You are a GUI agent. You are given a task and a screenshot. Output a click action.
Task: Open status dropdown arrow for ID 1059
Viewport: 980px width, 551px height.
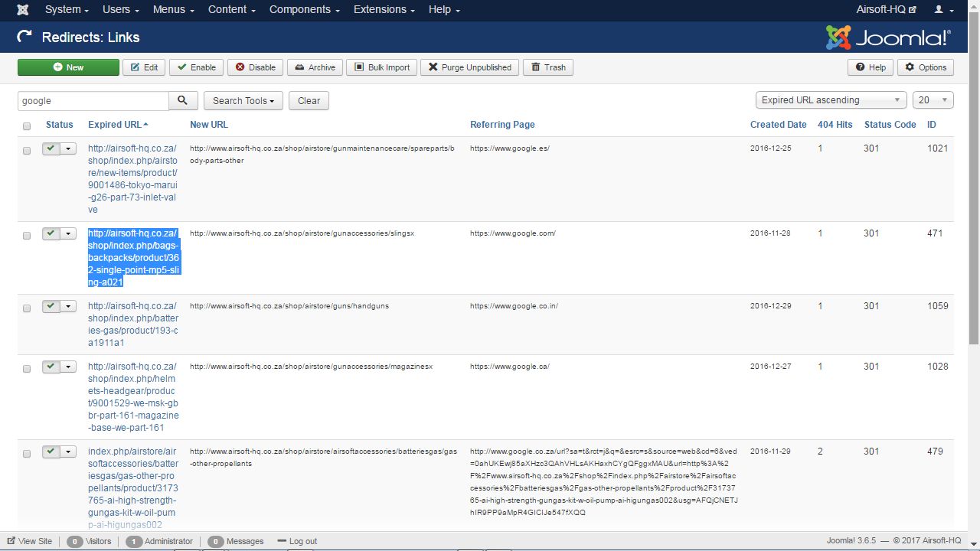(x=69, y=306)
